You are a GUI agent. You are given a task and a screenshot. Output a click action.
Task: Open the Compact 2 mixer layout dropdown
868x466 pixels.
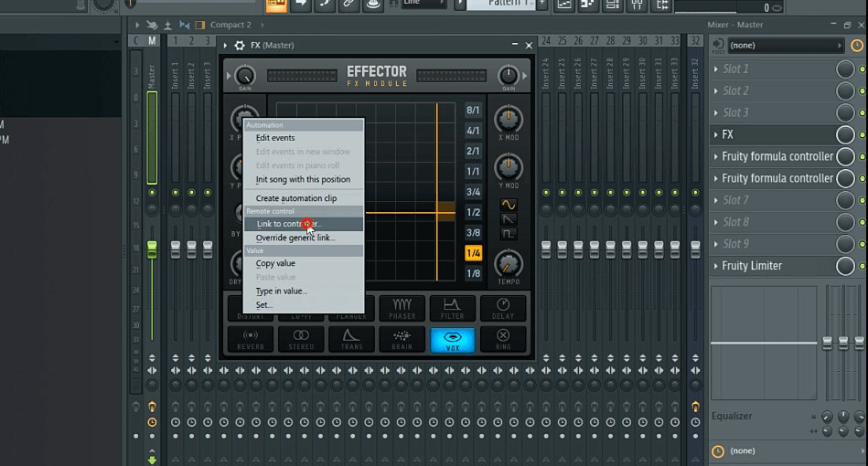(230, 25)
